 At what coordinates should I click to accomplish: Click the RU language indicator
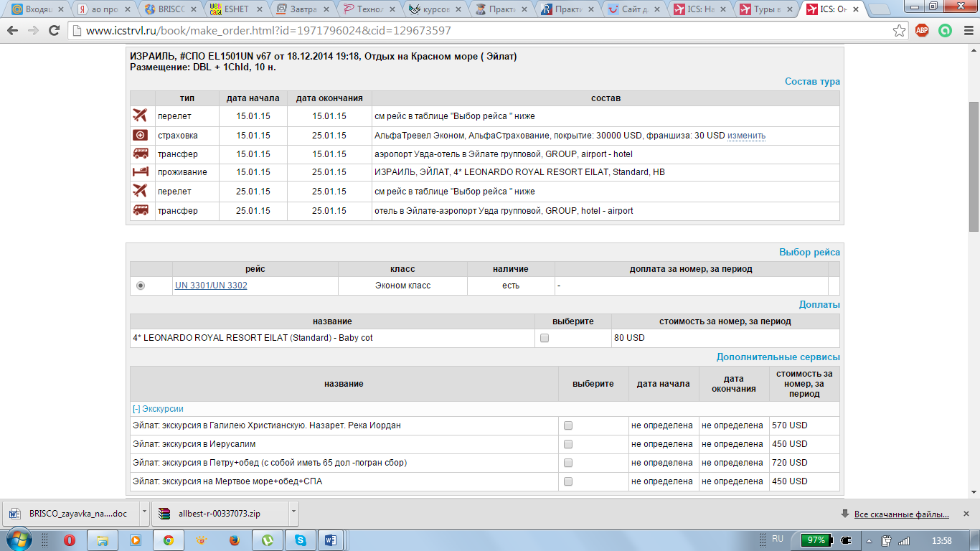click(x=778, y=538)
